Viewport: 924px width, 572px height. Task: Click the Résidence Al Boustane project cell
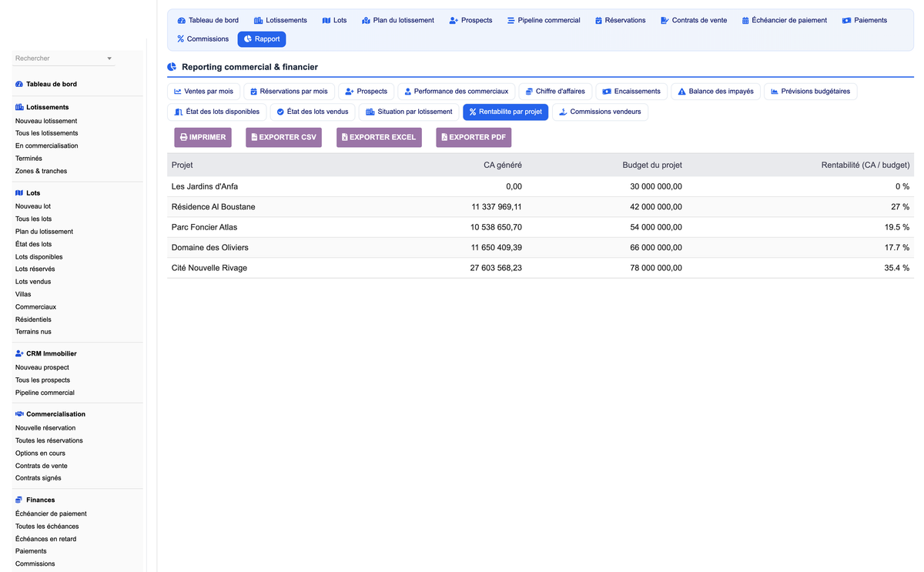pyautogui.click(x=213, y=207)
